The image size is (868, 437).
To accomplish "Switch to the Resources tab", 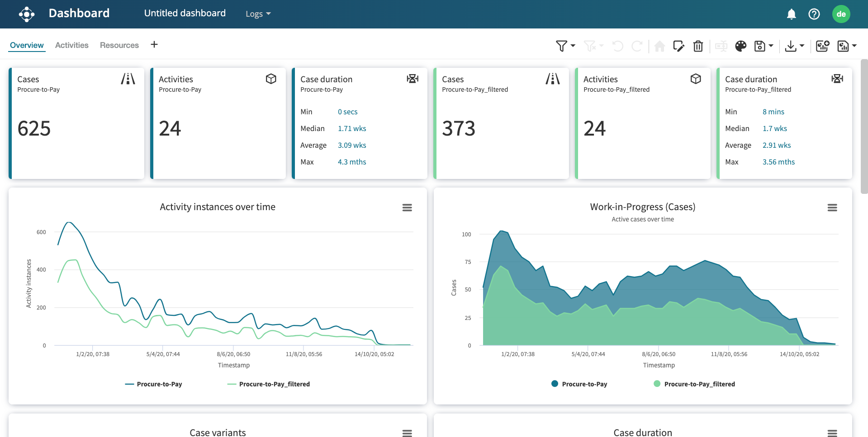I will click(x=119, y=45).
